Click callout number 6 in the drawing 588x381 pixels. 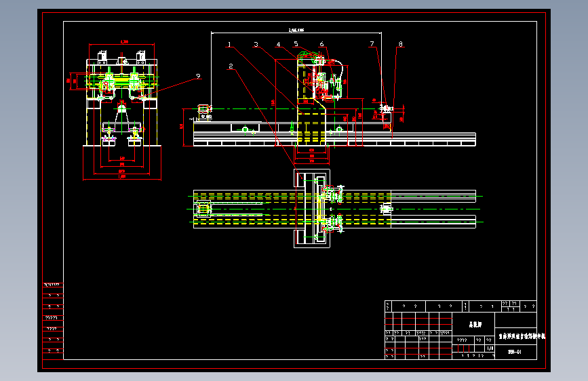[x=321, y=44]
